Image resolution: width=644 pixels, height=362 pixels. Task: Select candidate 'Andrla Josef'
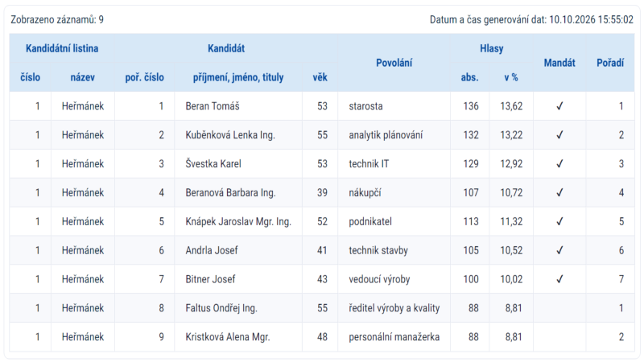click(212, 250)
